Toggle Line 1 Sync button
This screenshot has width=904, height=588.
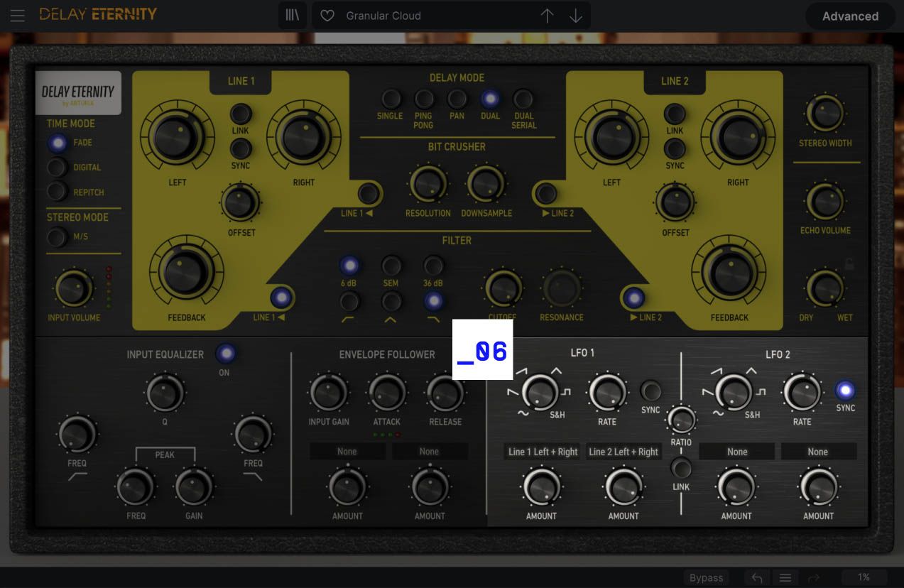coord(241,148)
